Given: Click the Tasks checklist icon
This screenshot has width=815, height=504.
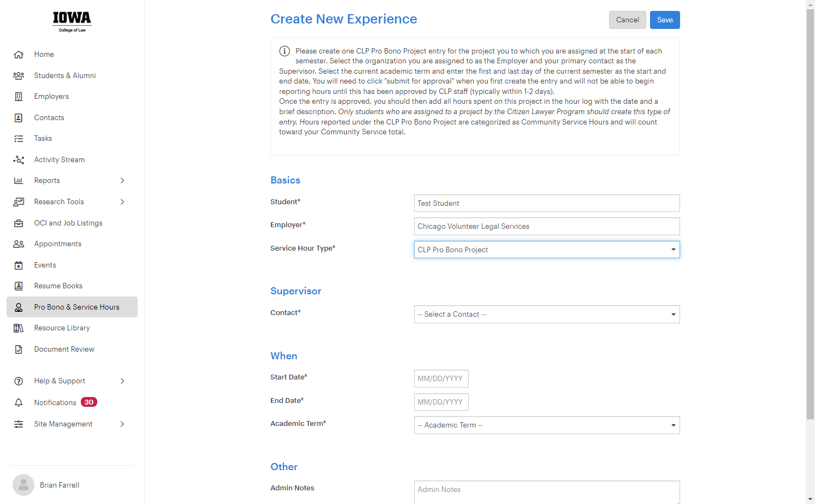Looking at the screenshot, I should click(19, 139).
